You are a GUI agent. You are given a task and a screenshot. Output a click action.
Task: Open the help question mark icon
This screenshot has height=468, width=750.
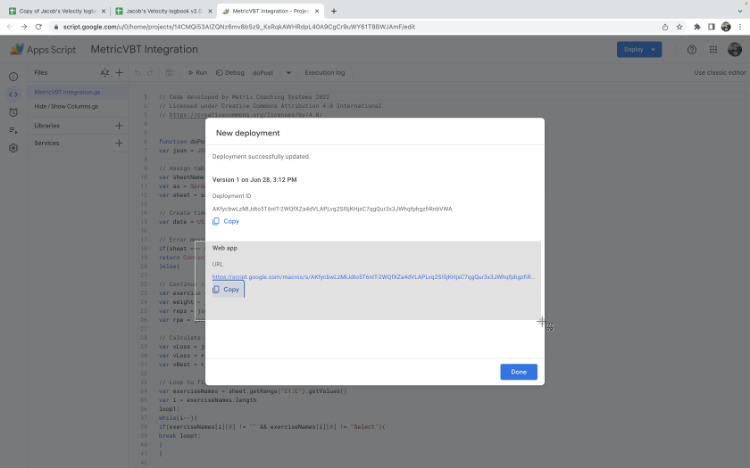692,49
